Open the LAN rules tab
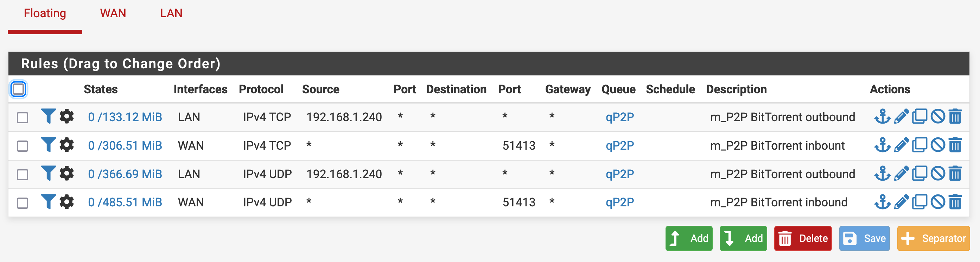The image size is (980, 262). click(171, 13)
